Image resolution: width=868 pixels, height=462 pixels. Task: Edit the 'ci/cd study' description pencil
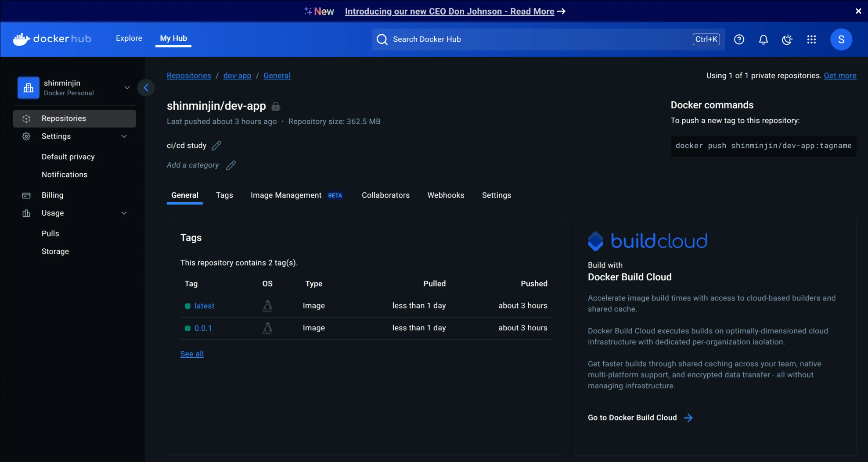click(216, 145)
